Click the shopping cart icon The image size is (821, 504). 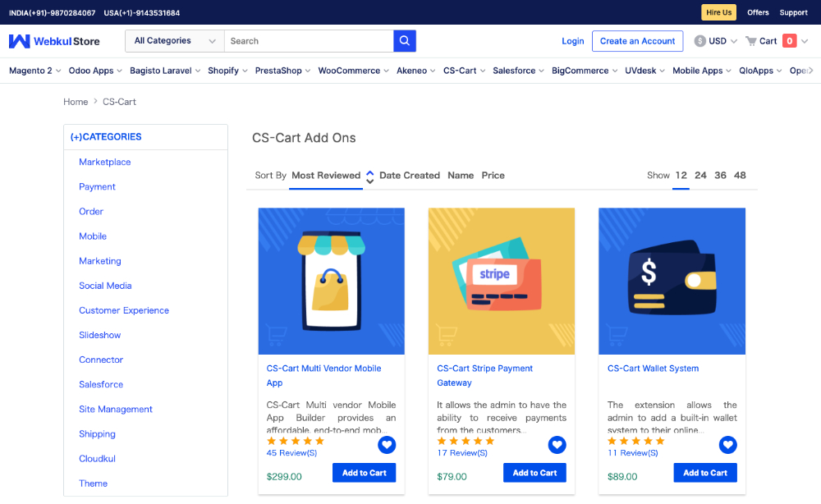751,41
